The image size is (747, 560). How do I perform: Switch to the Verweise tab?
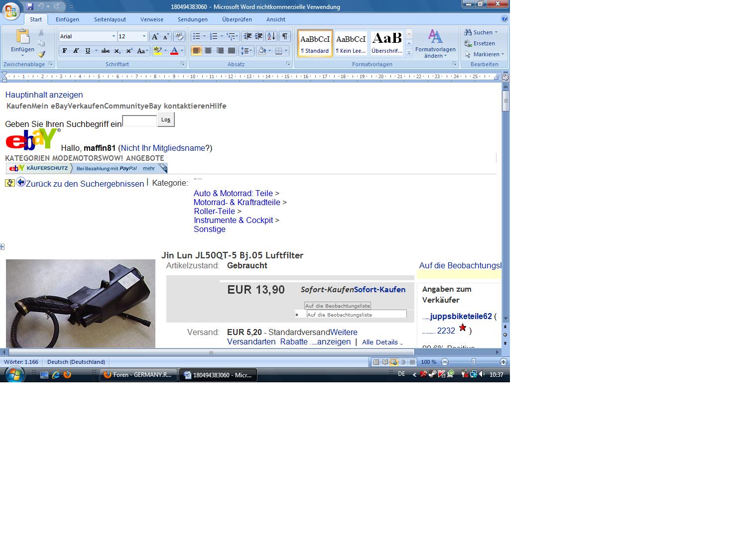(x=152, y=19)
